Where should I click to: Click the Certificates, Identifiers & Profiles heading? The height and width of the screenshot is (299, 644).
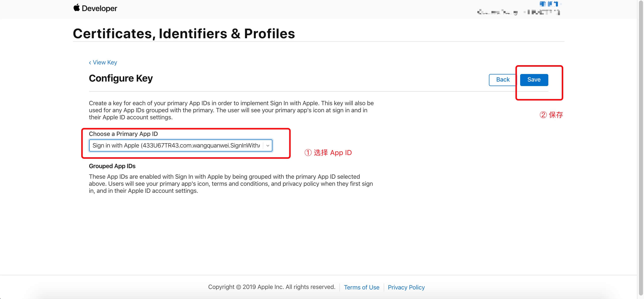[184, 33]
